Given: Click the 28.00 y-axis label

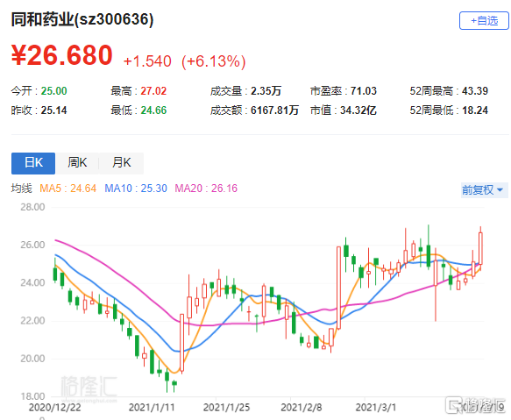Looking at the screenshot, I should pos(32,207).
